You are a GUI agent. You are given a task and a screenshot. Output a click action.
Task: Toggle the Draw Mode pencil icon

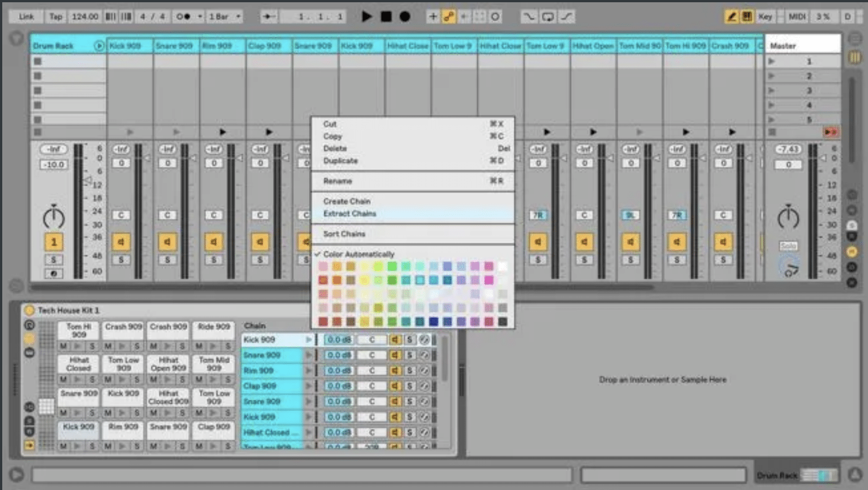coord(731,16)
